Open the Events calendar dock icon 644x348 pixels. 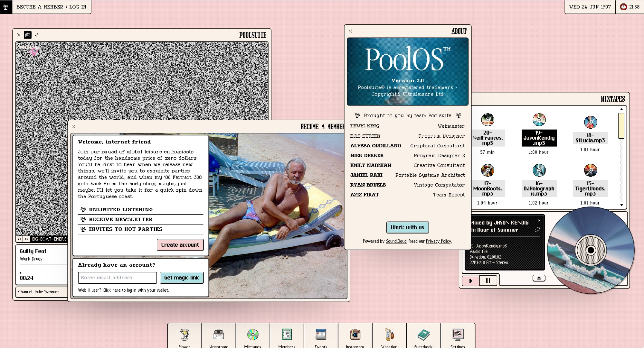(321, 336)
